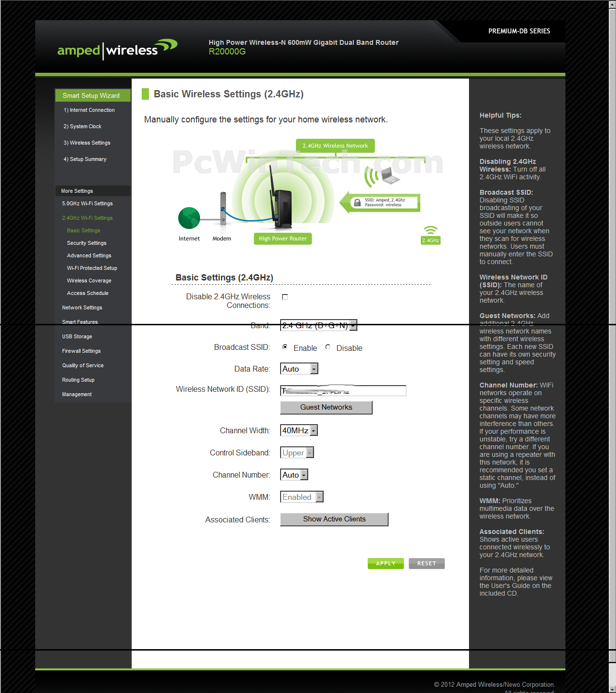Click the gray RESET button
Image resolution: width=616 pixels, height=693 pixels.
click(427, 563)
